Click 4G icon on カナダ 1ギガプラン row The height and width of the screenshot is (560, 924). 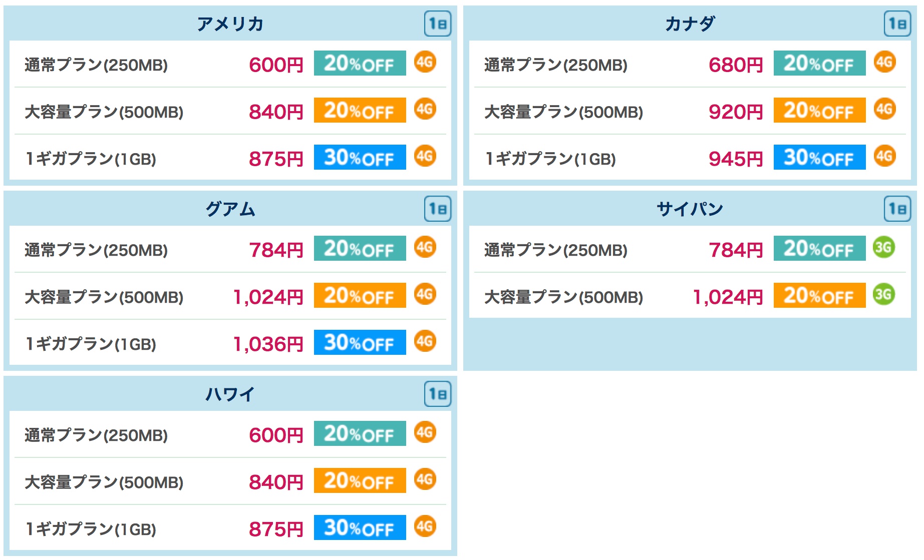pos(885,156)
